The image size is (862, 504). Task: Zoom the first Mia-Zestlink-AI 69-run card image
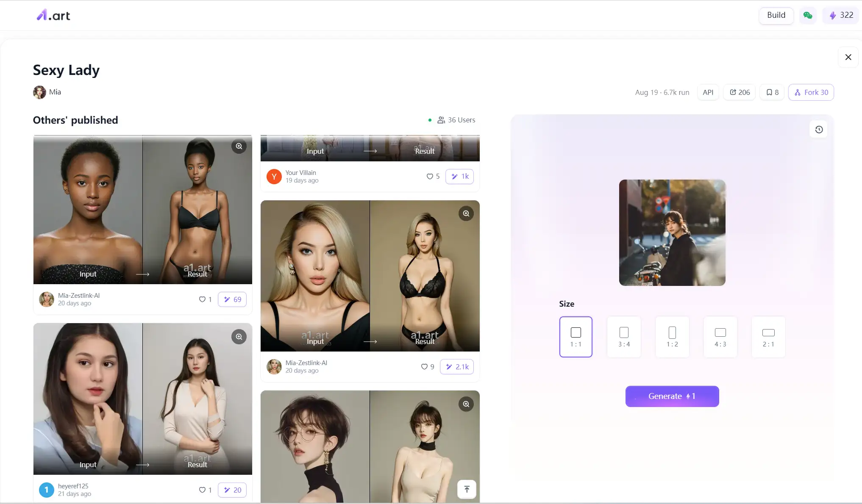239,146
